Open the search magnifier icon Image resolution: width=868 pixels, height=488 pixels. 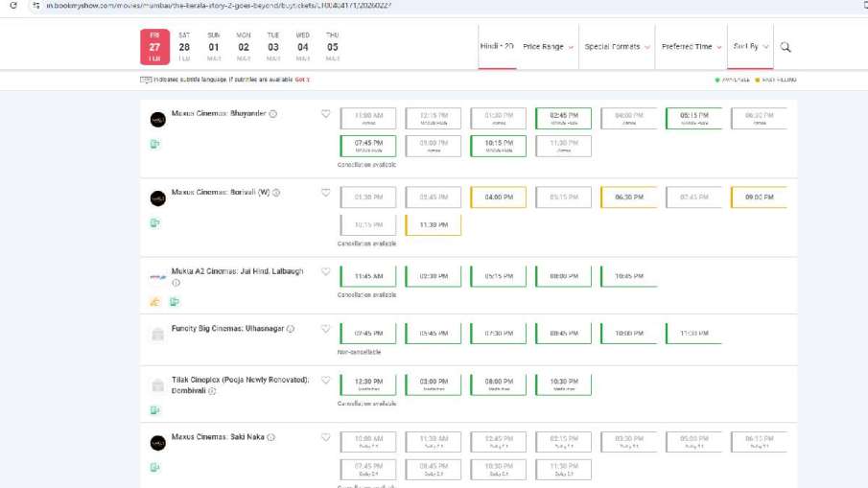tap(786, 47)
